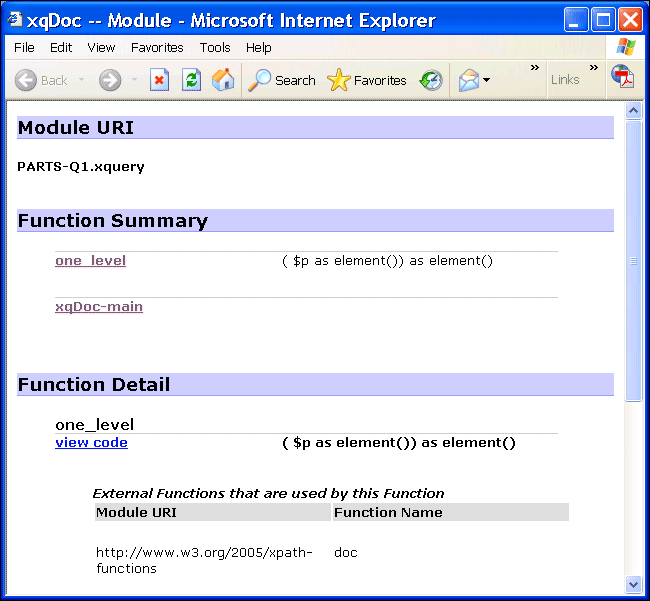
Task: Open the Tools menu
Action: click(214, 47)
